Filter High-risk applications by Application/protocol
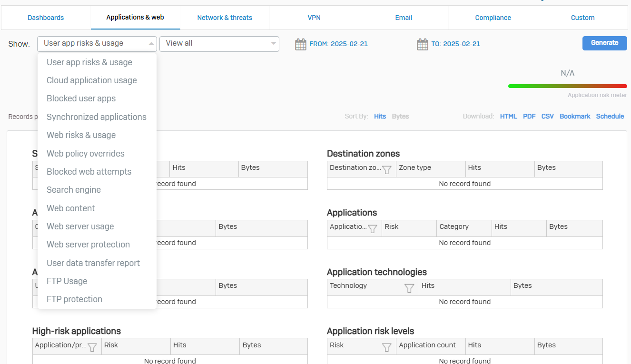This screenshot has height=364, width=631. [92, 347]
